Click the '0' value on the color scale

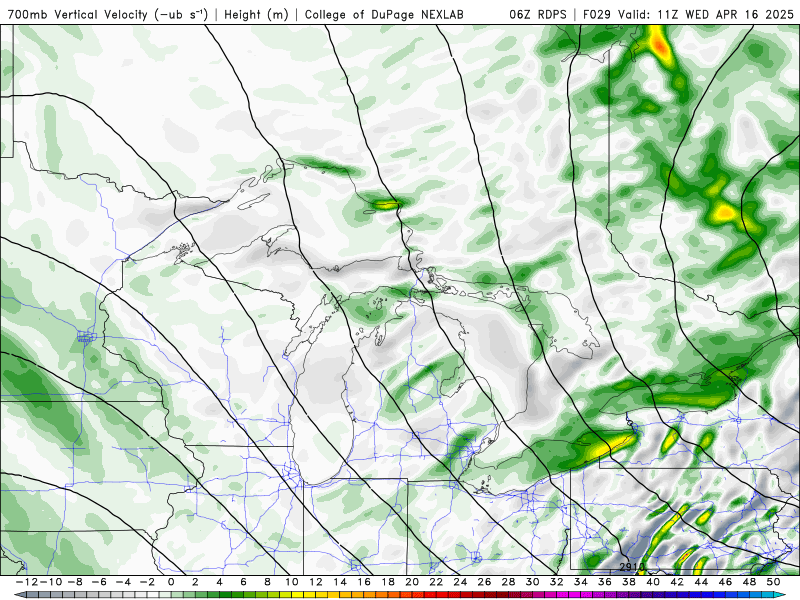(171, 582)
